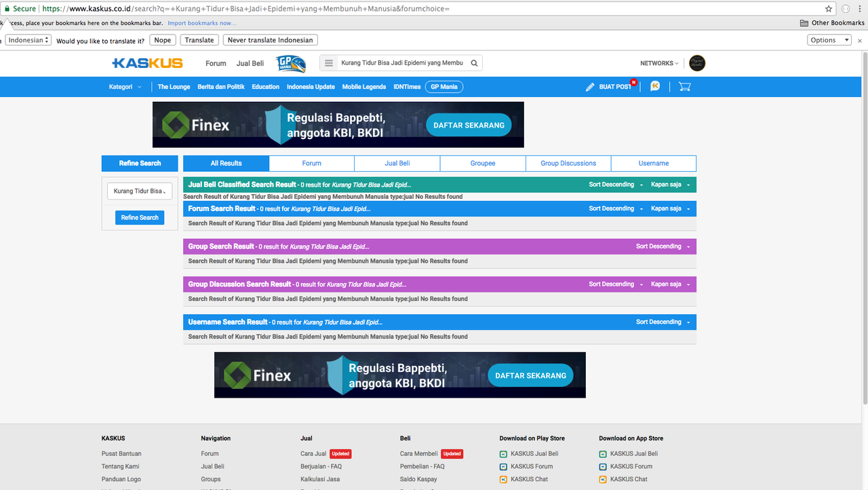The height and width of the screenshot is (490, 868).
Task: Click the GP Mania pill button
Action: click(444, 87)
